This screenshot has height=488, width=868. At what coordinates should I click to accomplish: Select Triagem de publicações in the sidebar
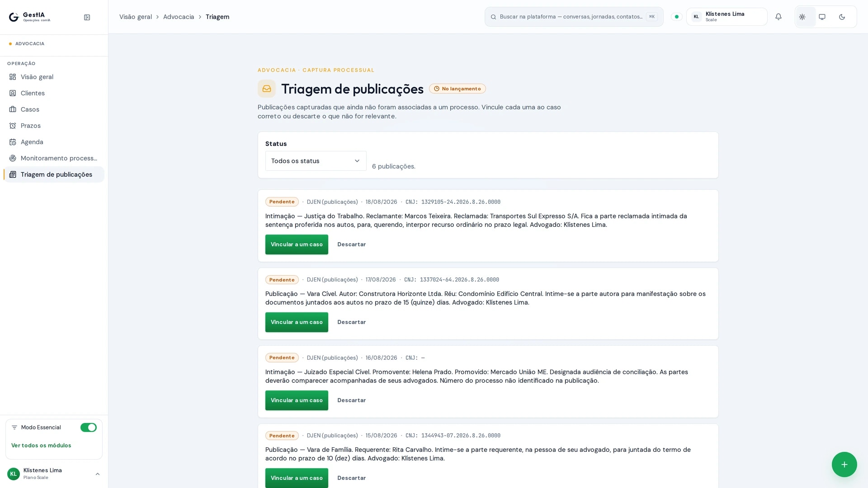pyautogui.click(x=54, y=174)
